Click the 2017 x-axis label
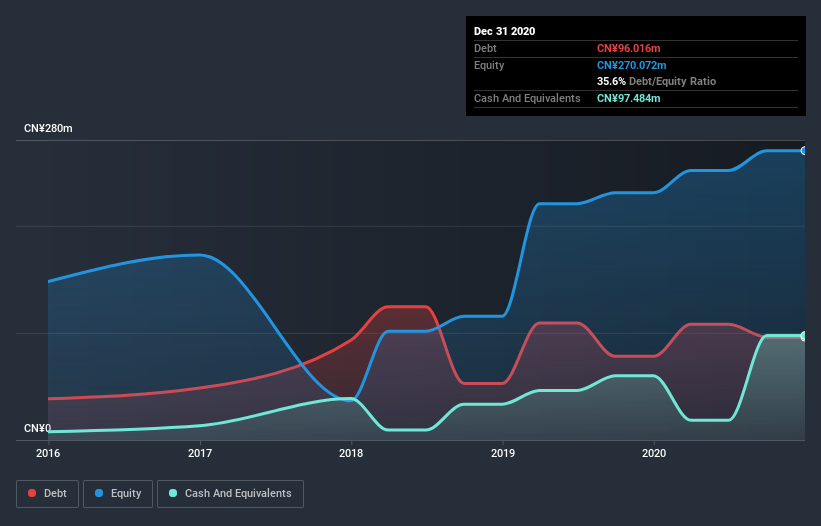This screenshot has width=821, height=526. 199,453
